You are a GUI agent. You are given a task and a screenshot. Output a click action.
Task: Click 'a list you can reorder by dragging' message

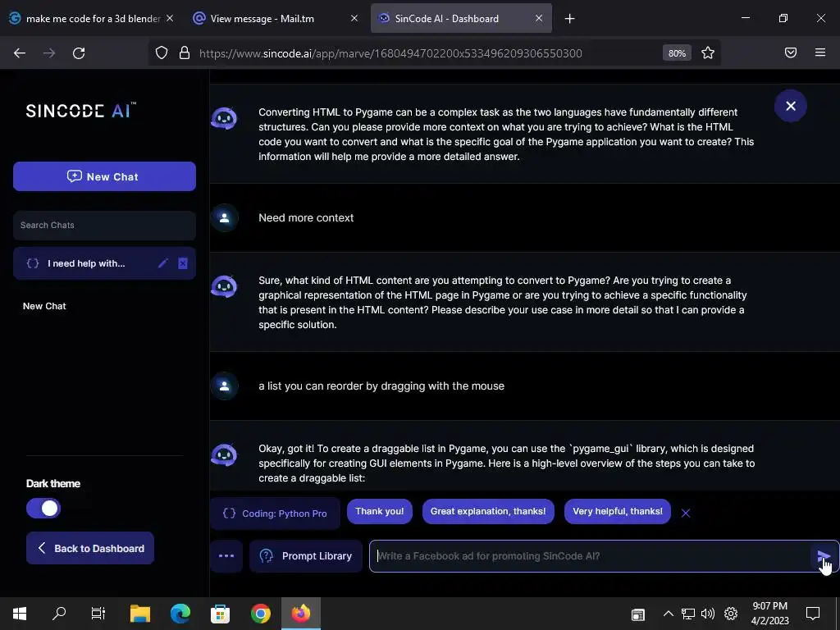tap(381, 386)
